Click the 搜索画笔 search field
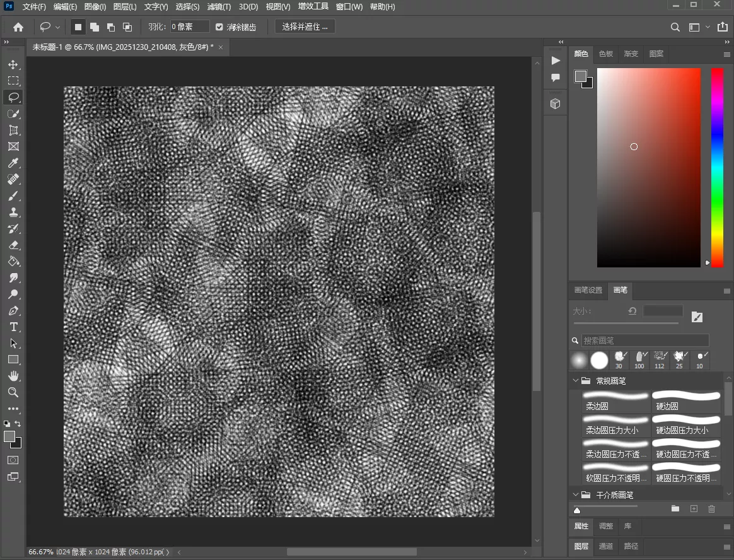This screenshot has height=560, width=734. tap(644, 341)
